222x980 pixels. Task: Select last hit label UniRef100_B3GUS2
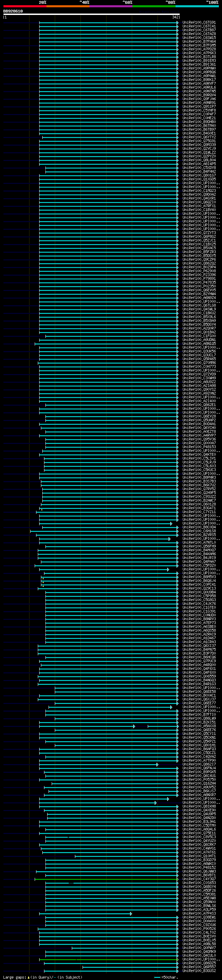click(199, 971)
